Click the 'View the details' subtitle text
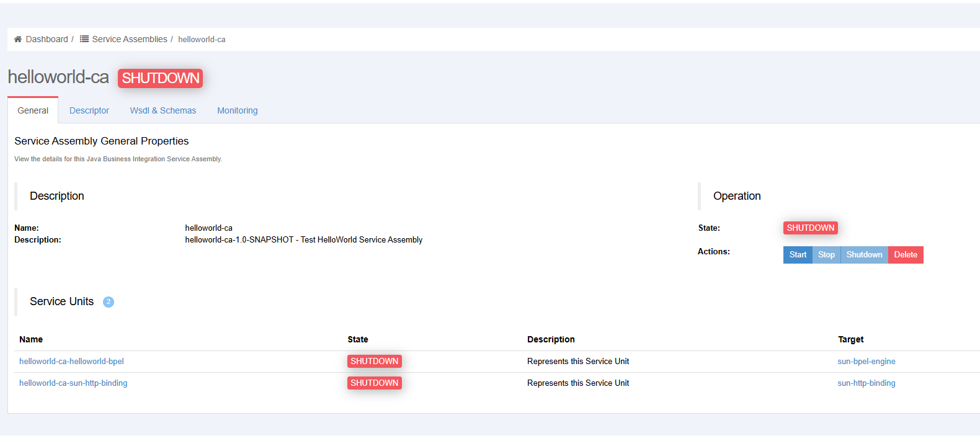Image resolution: width=980 pixels, height=441 pixels. tap(118, 159)
